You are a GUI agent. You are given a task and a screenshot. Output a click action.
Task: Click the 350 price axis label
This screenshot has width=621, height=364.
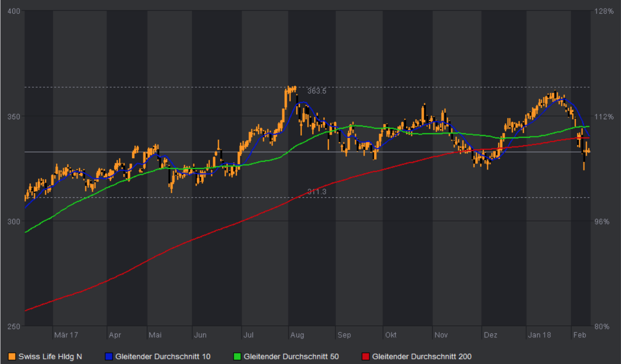coord(14,117)
